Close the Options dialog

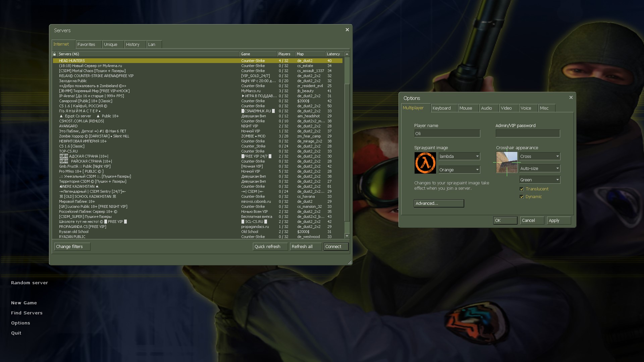click(571, 98)
